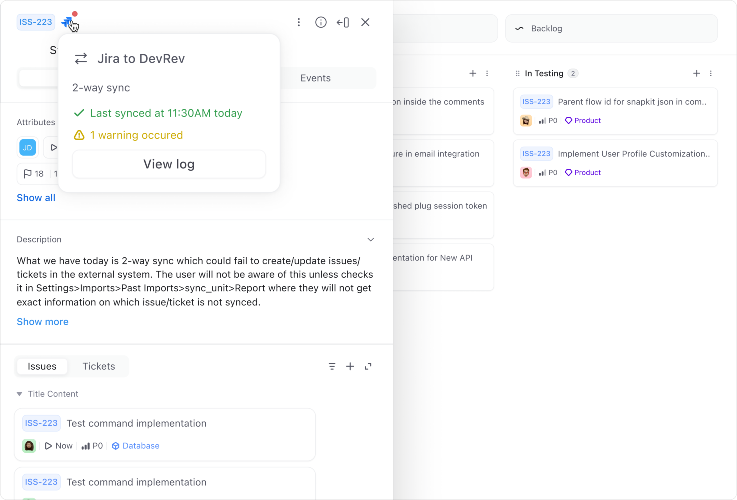The height and width of the screenshot is (500, 737).
Task: Expand the issues list to fullscreen
Action: tap(368, 367)
